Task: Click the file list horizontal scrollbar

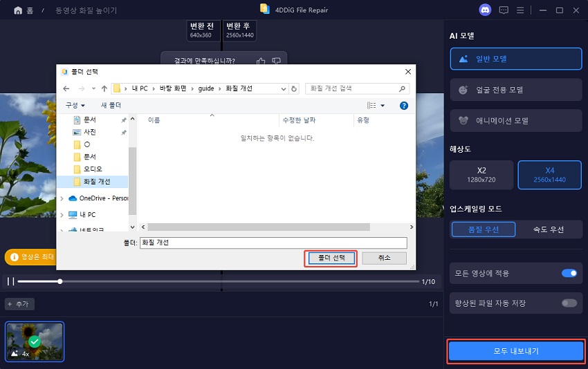Action: 259,227
